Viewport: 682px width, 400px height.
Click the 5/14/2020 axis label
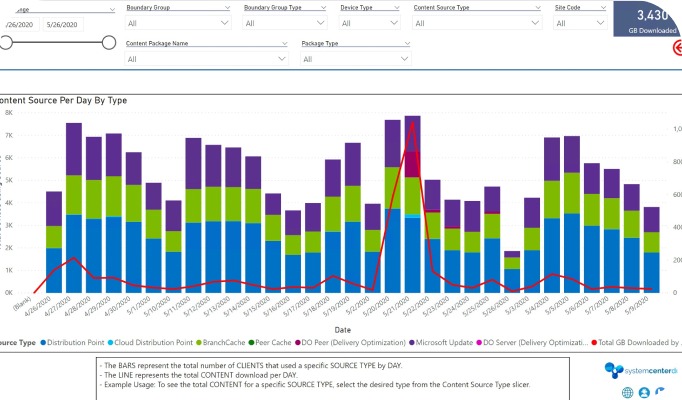(x=239, y=306)
